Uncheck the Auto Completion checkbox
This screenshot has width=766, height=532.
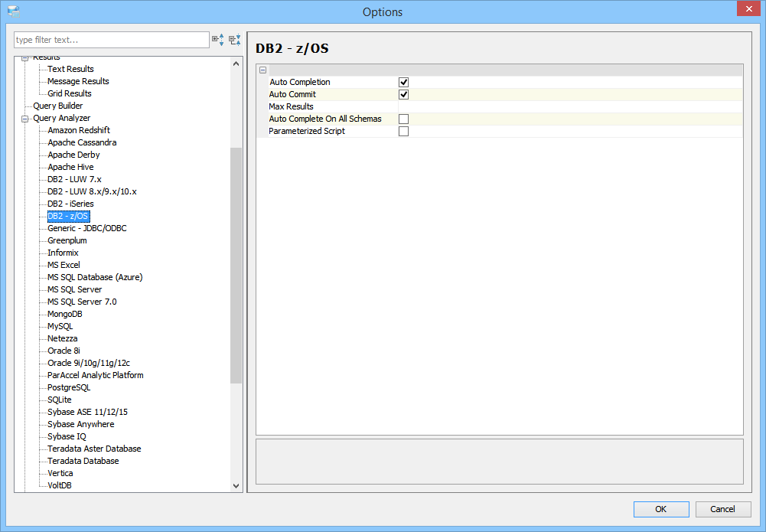pos(403,82)
